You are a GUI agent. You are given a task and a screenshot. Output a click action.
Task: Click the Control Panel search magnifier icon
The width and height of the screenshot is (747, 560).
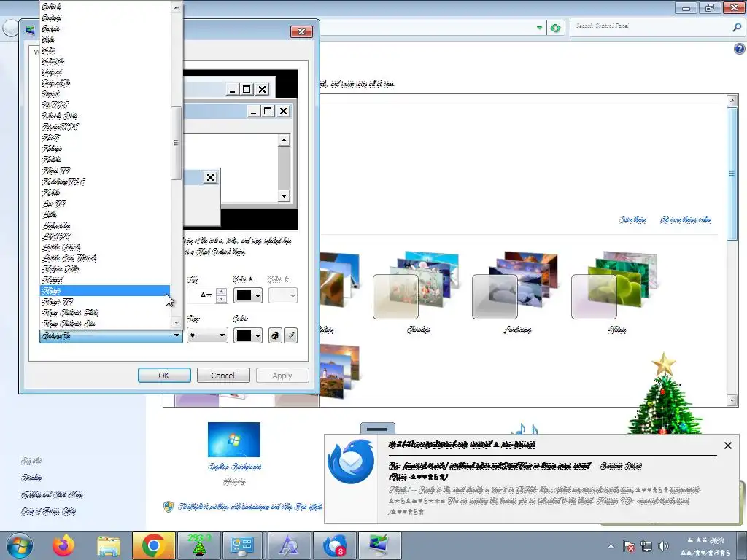(737, 27)
